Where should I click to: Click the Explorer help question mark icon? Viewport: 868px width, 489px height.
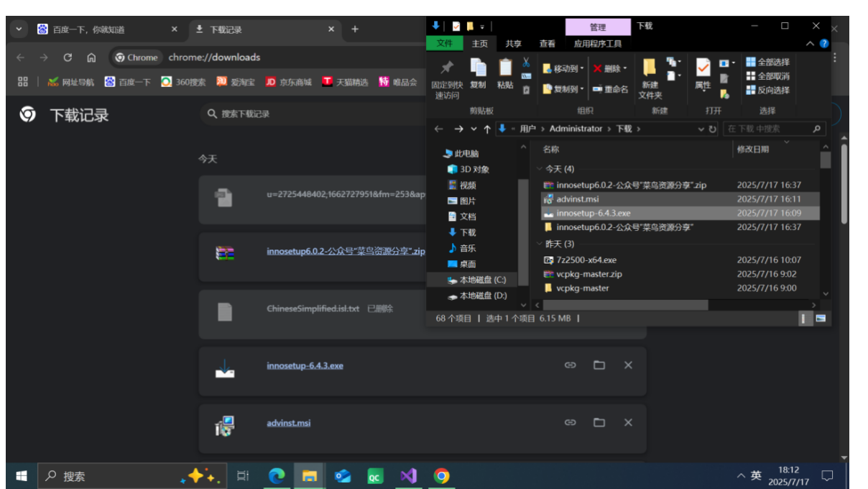click(x=824, y=44)
